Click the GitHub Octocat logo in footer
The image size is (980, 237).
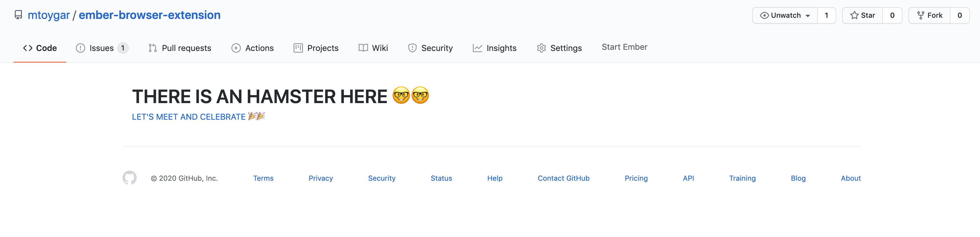tap(129, 177)
